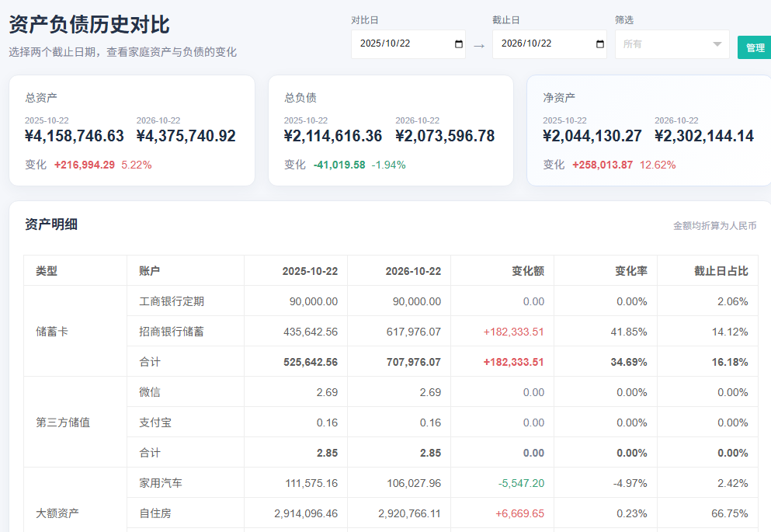Select the 工商银行定期 account row
Image resolution: width=771 pixels, height=532 pixels.
442,301
